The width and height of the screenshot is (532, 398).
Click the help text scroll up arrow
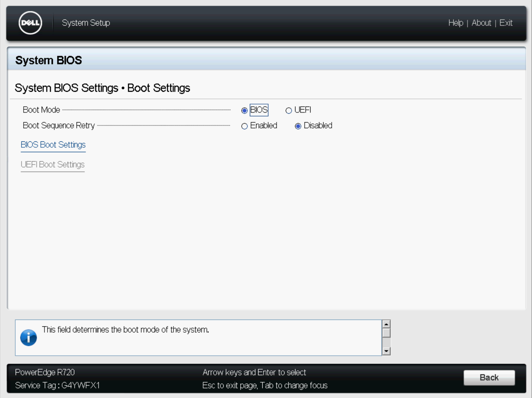[386, 324]
